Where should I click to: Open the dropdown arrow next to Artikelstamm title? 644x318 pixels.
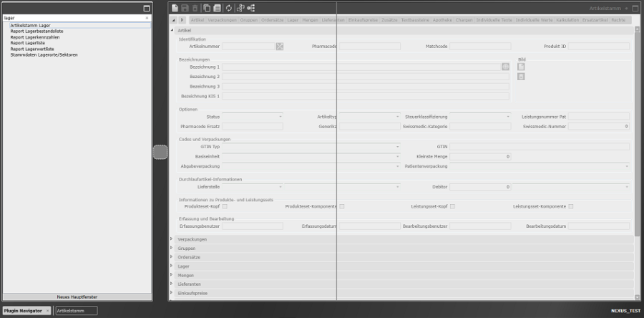[x=627, y=9]
